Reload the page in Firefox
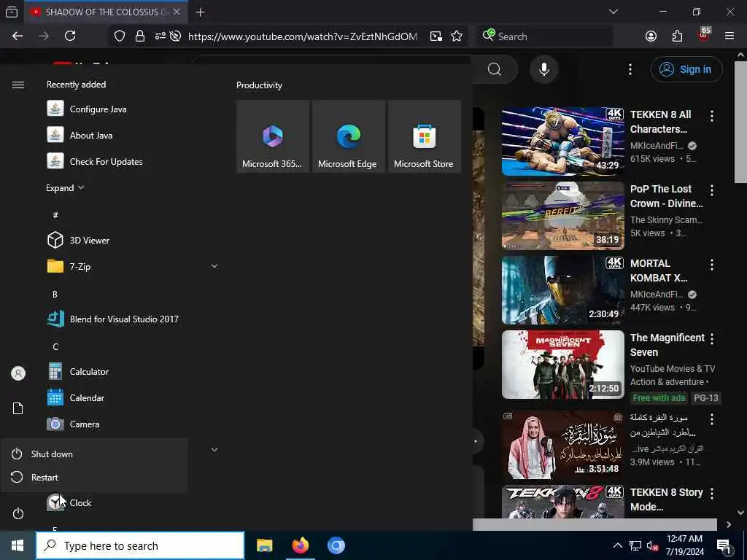The height and width of the screenshot is (560, 747). (x=70, y=36)
